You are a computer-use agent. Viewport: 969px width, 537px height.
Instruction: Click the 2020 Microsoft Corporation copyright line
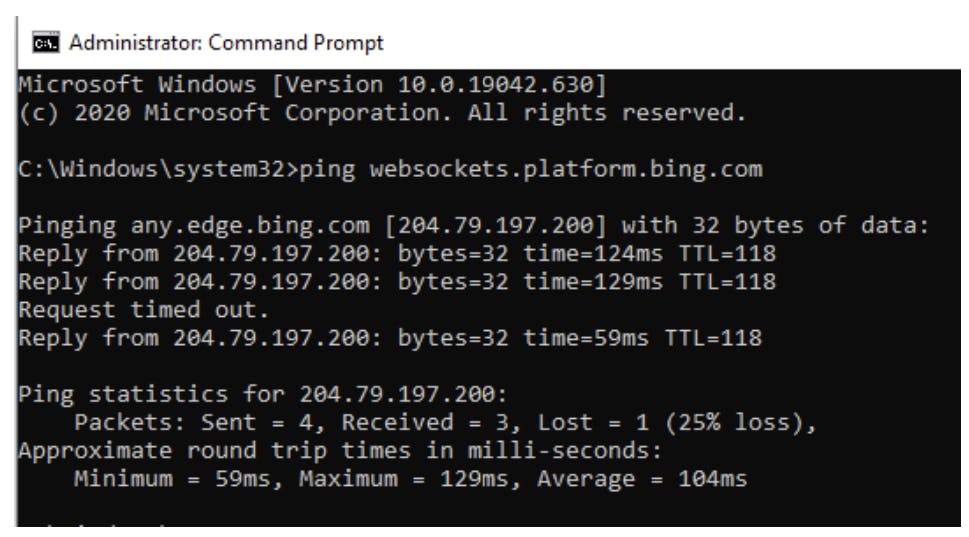point(382,113)
